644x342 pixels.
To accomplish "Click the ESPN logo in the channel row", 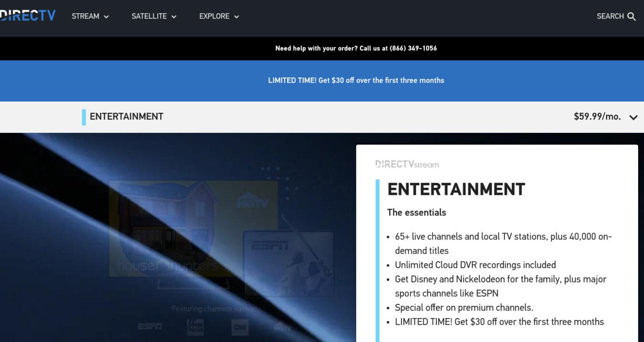I will 150,326.
